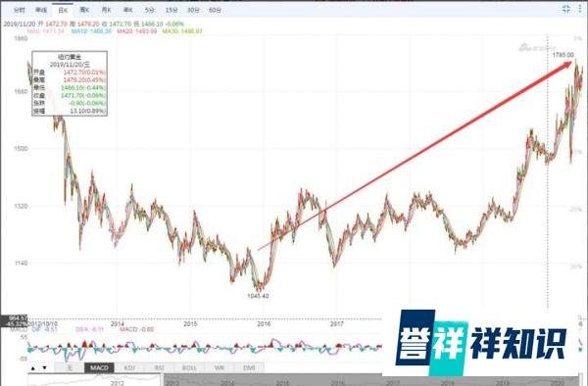This screenshot has width=588, height=386.
Task: Select the 无 no-indicator button
Action: tap(70, 368)
